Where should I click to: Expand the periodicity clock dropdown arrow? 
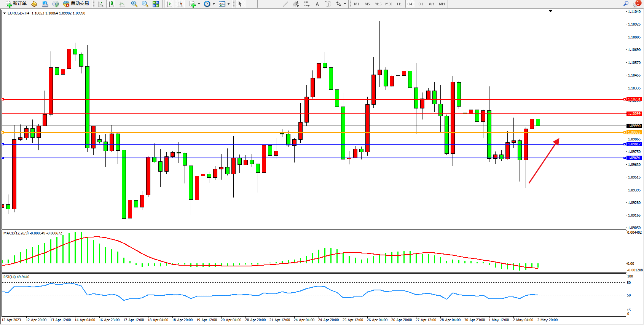[x=214, y=4]
